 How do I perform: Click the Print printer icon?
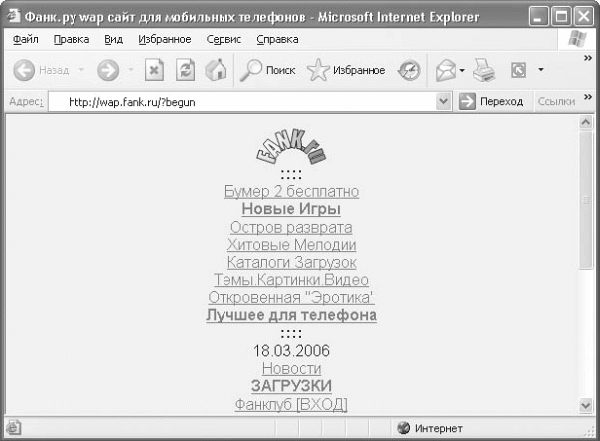[484, 70]
